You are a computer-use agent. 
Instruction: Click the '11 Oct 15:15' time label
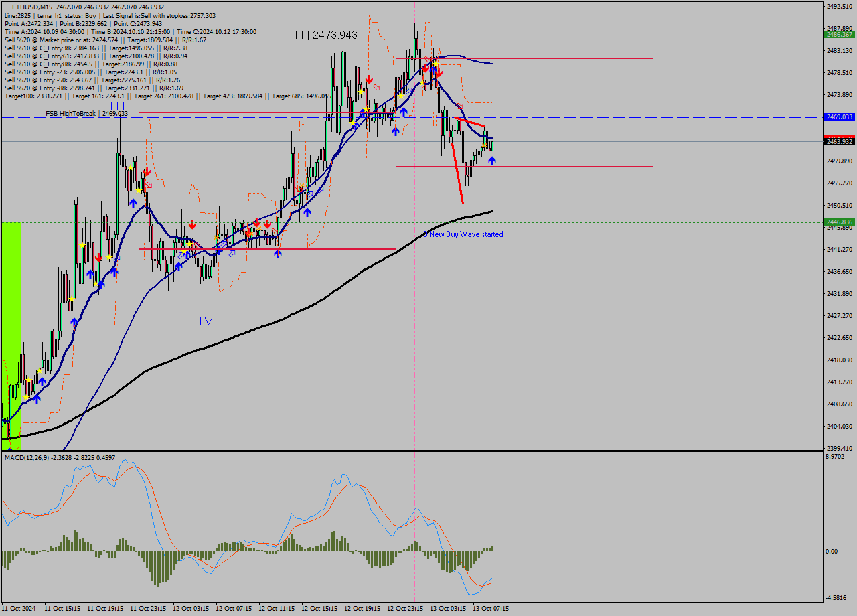click(62, 609)
